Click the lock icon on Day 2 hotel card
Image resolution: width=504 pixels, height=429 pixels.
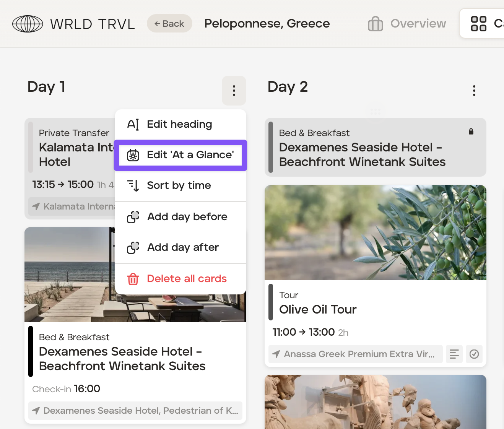click(x=471, y=132)
